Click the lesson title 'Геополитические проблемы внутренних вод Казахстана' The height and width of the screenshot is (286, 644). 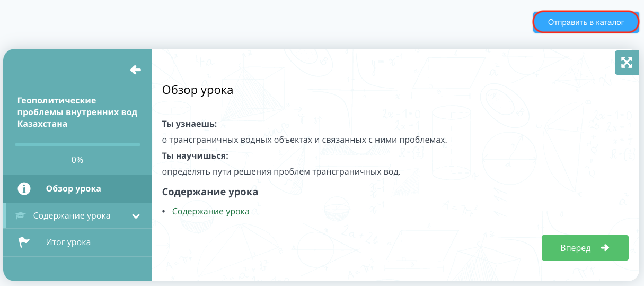click(x=77, y=112)
